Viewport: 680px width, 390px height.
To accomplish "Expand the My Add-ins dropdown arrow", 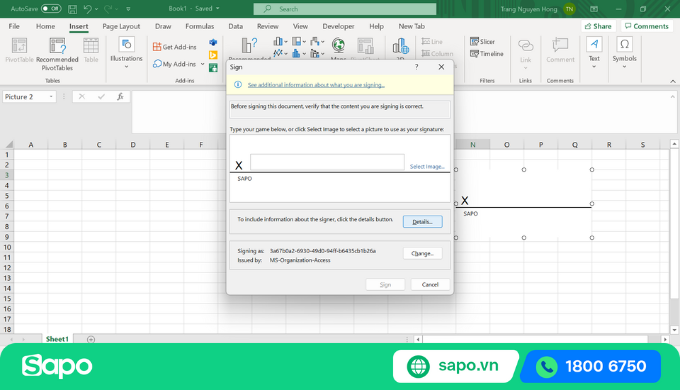I will (202, 64).
